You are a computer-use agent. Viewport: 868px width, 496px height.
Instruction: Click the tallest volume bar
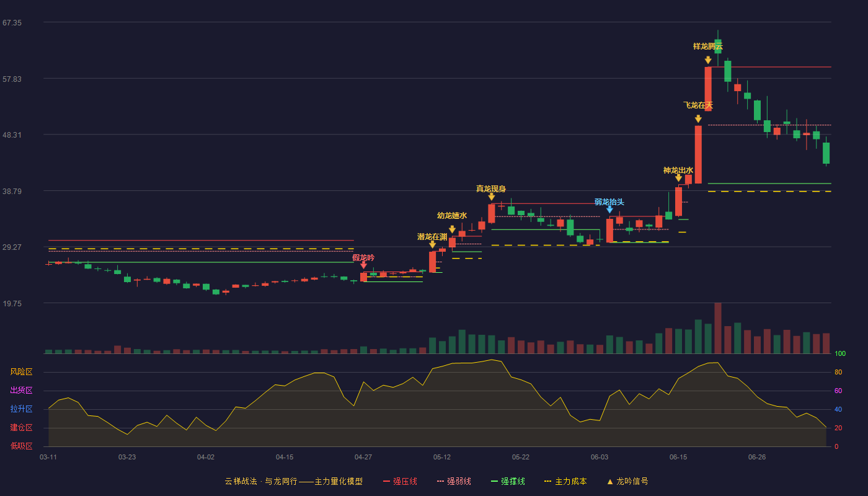718,328
